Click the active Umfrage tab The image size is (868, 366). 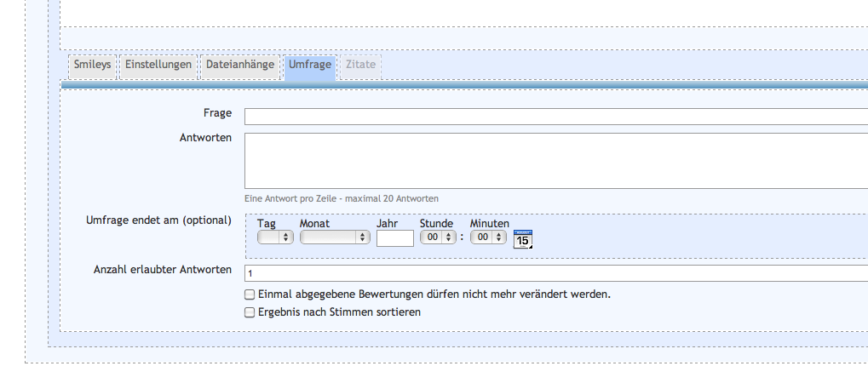309,65
